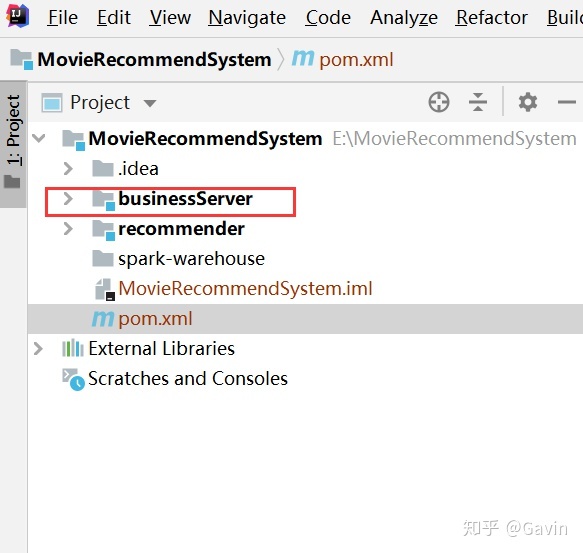Click the External Libraries bars icon

pyautogui.click(x=73, y=348)
